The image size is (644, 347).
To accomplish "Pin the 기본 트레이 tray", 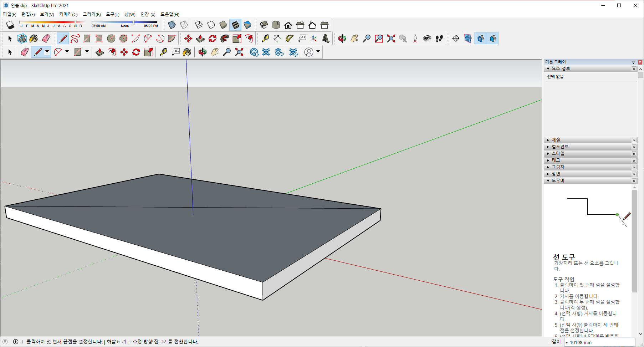I will (633, 62).
